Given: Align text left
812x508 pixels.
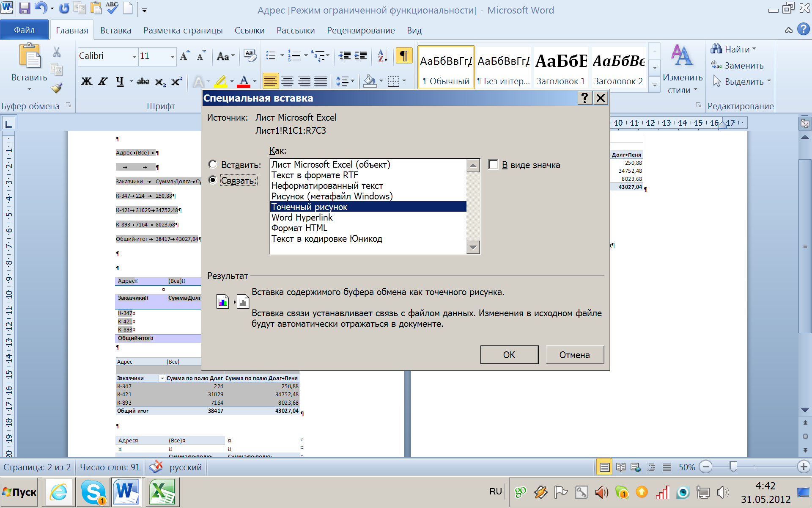Looking at the screenshot, I should (270, 81).
